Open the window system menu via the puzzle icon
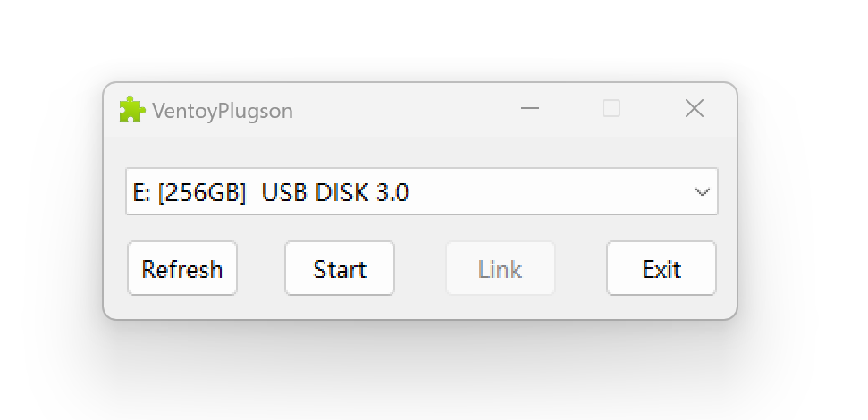The height and width of the screenshot is (420, 868). (x=131, y=109)
